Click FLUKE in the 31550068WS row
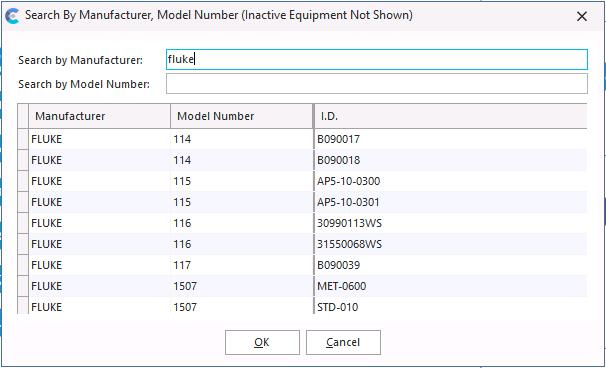Viewport: 606px width, 368px height. [x=99, y=244]
